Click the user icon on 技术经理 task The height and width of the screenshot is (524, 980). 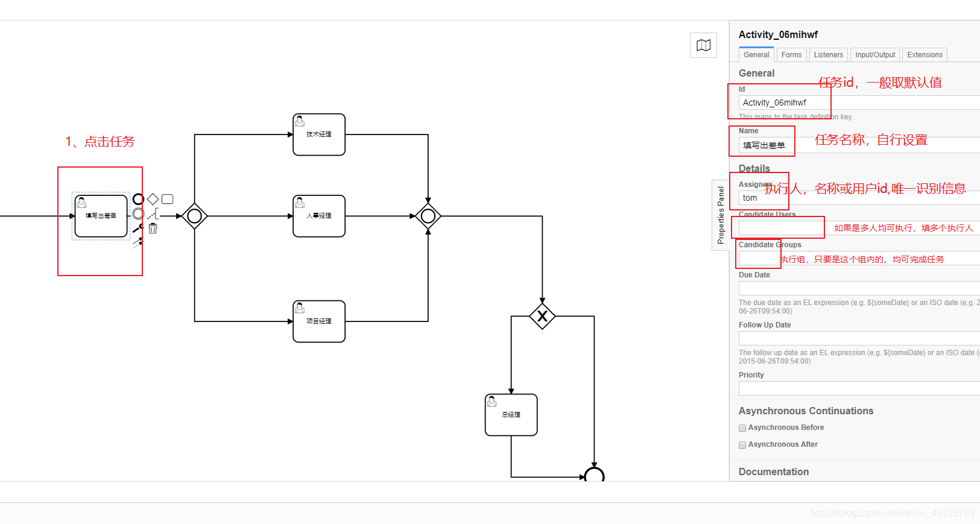point(300,121)
